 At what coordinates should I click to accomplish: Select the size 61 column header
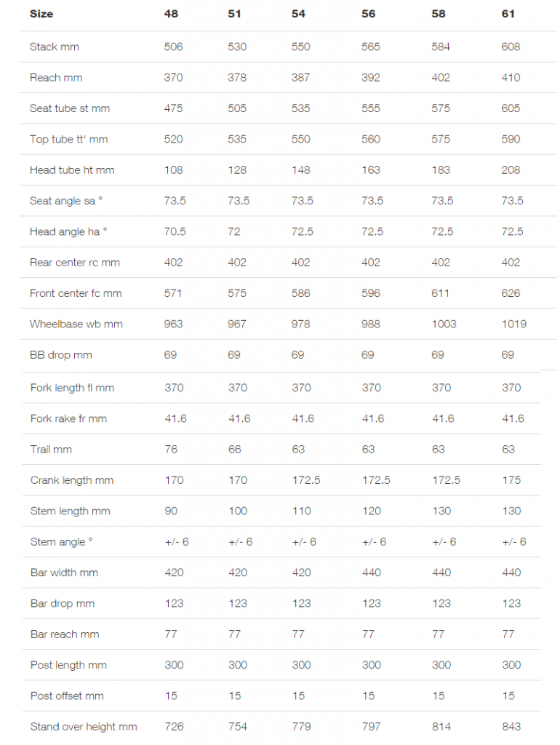coord(508,14)
